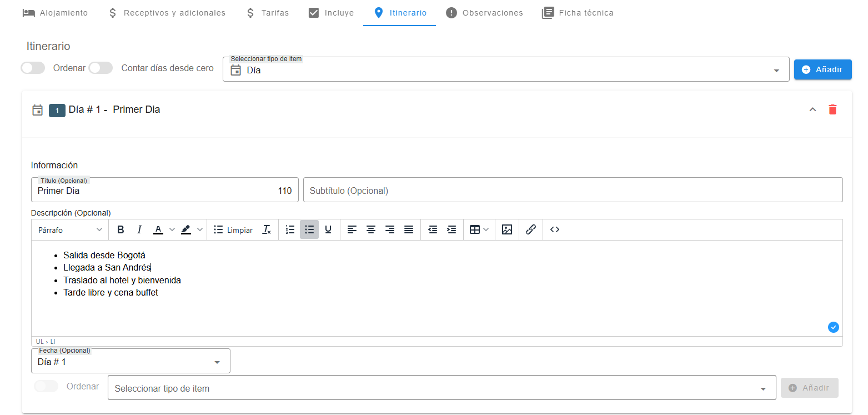Image resolution: width=868 pixels, height=415 pixels.
Task: Click the numbered list icon
Action: pos(290,229)
